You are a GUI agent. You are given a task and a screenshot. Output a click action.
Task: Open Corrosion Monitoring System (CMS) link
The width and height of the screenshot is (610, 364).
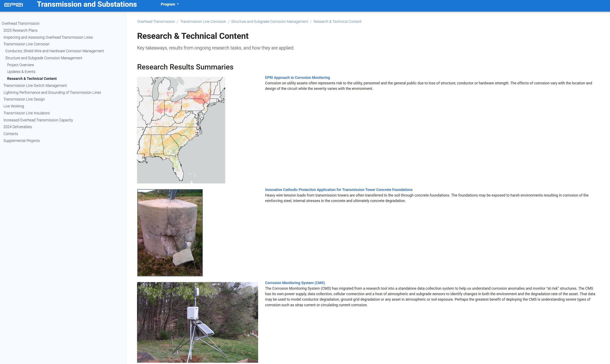295,283
